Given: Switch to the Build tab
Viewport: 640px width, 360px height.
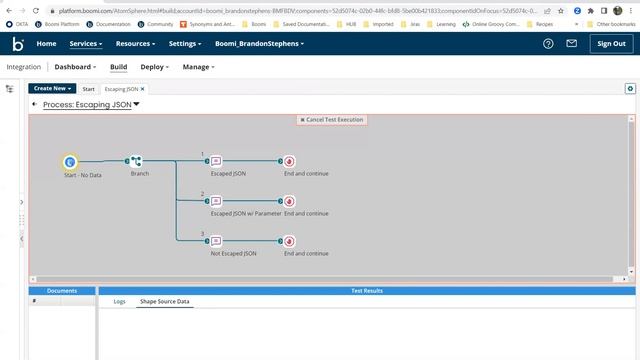Looking at the screenshot, I should pyautogui.click(x=119, y=67).
